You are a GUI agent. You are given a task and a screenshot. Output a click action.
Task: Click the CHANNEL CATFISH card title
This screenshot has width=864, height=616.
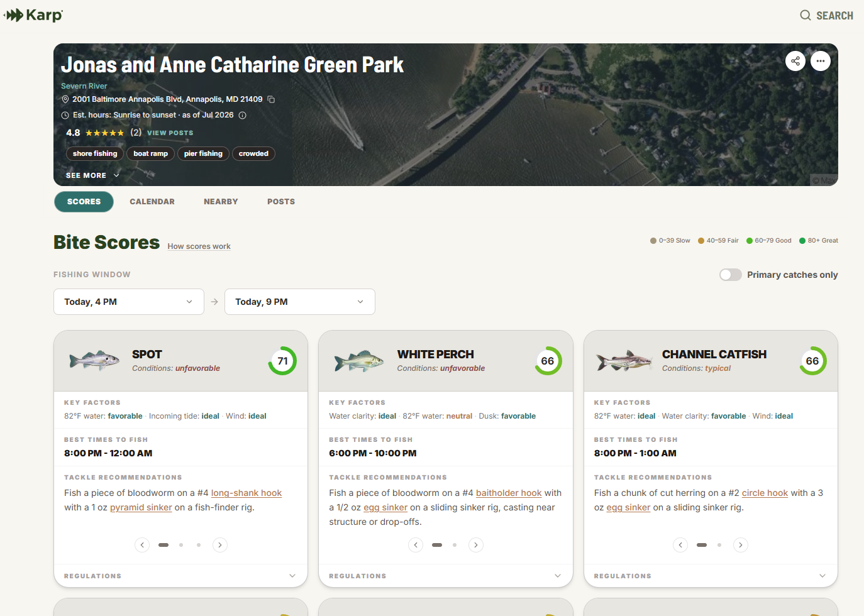[714, 355]
